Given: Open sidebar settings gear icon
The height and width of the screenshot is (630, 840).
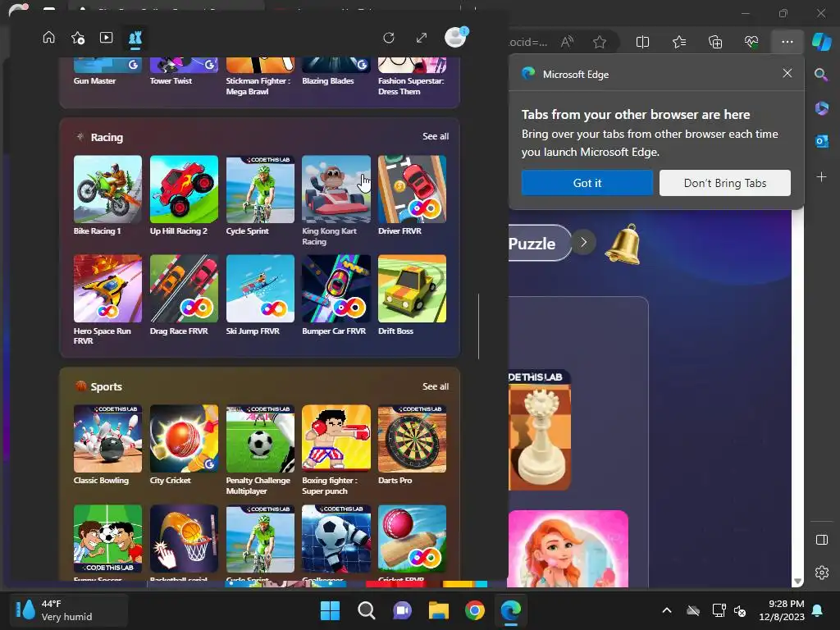Looking at the screenshot, I should pos(821,573).
